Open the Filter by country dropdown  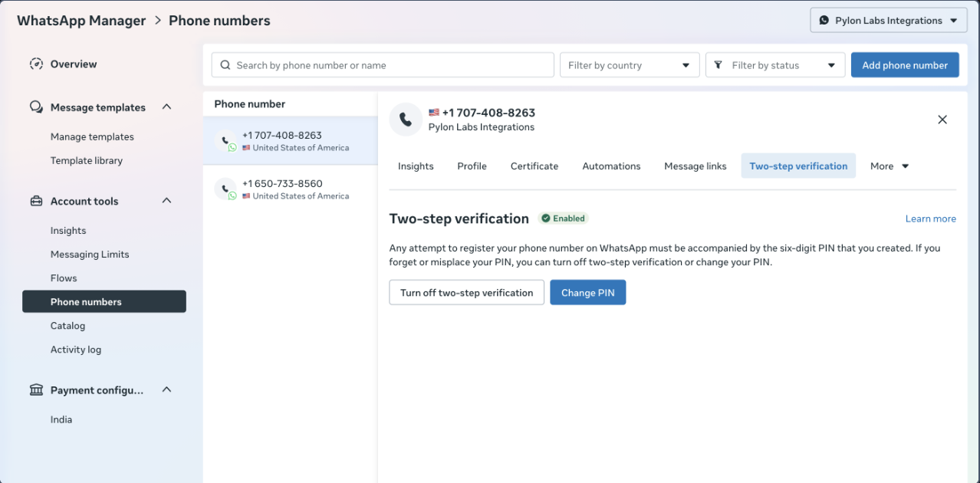pos(630,65)
